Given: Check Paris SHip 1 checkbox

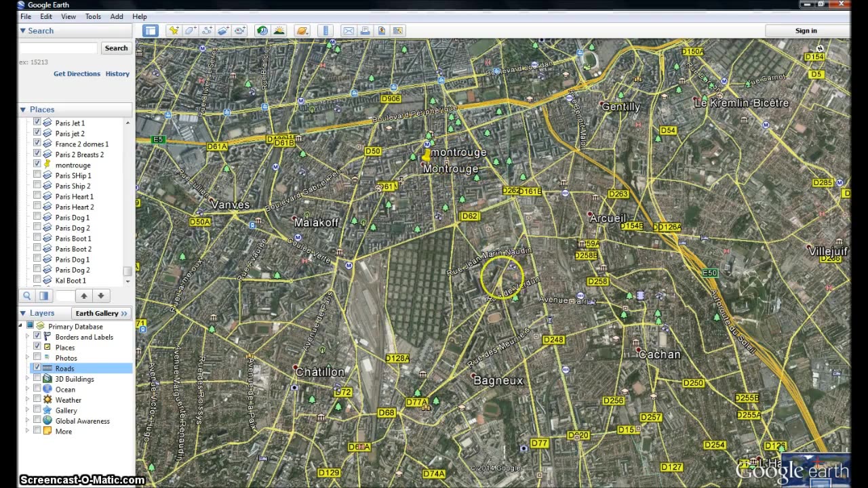Looking at the screenshot, I should pyautogui.click(x=37, y=175).
